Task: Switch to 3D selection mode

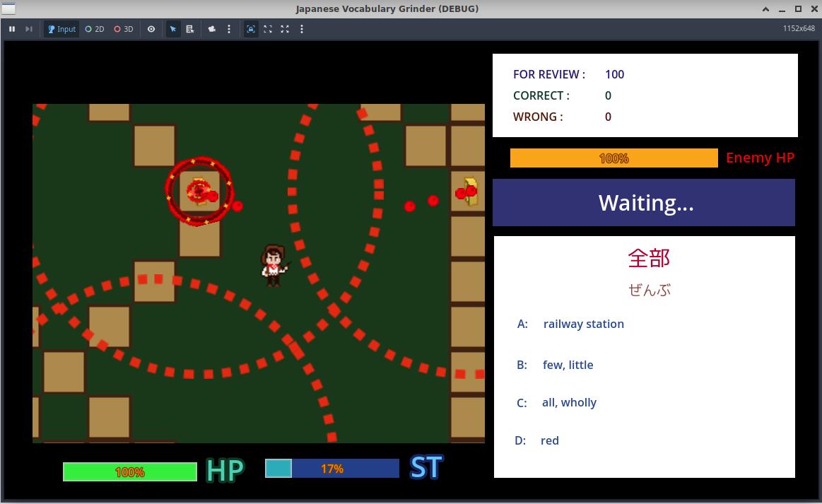Action: (124, 30)
